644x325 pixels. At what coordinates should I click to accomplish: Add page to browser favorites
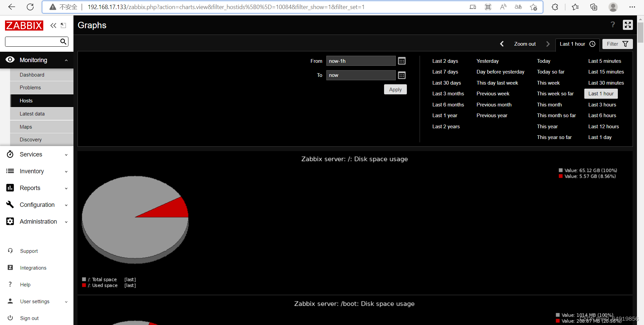[x=533, y=7]
